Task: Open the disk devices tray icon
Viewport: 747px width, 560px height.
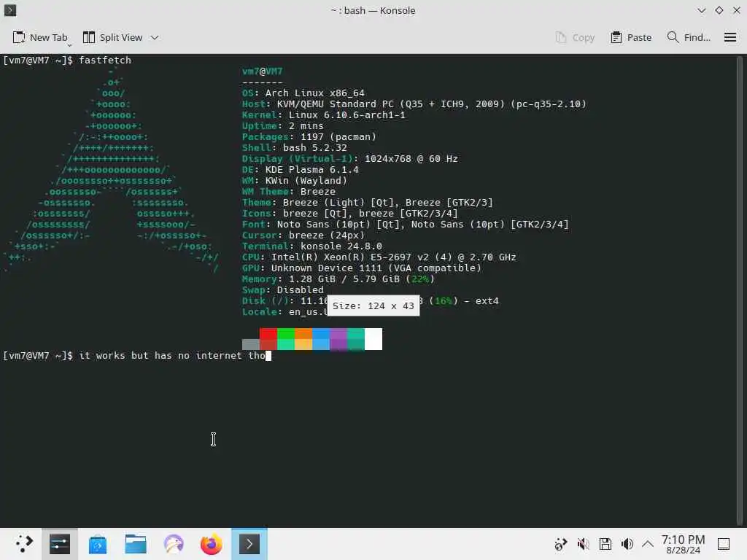Action: point(605,544)
